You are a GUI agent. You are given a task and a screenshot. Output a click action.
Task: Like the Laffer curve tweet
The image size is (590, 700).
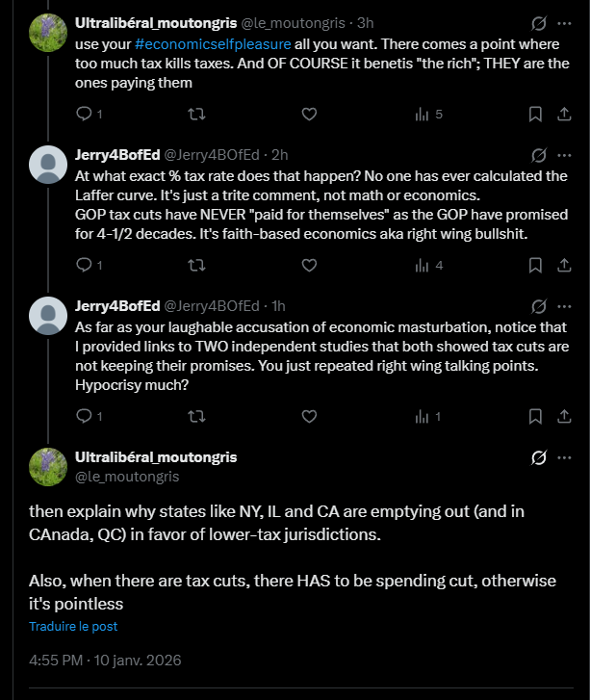pyautogui.click(x=309, y=265)
